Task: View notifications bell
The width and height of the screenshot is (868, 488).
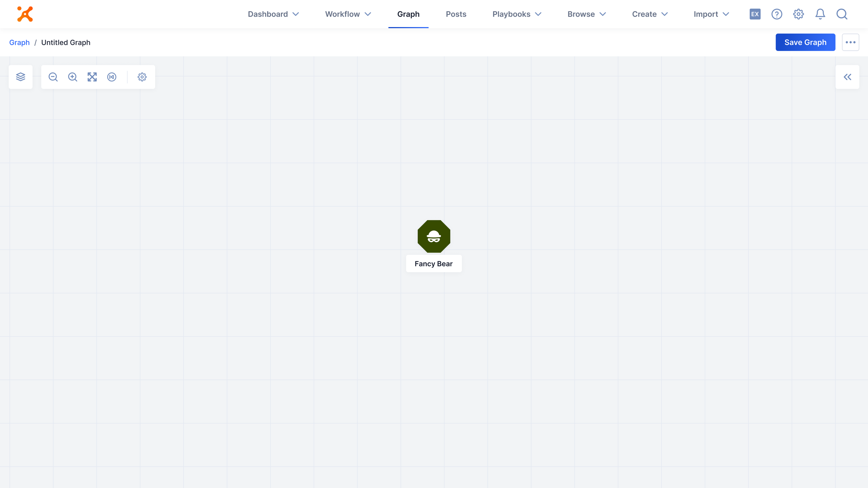Action: [820, 14]
